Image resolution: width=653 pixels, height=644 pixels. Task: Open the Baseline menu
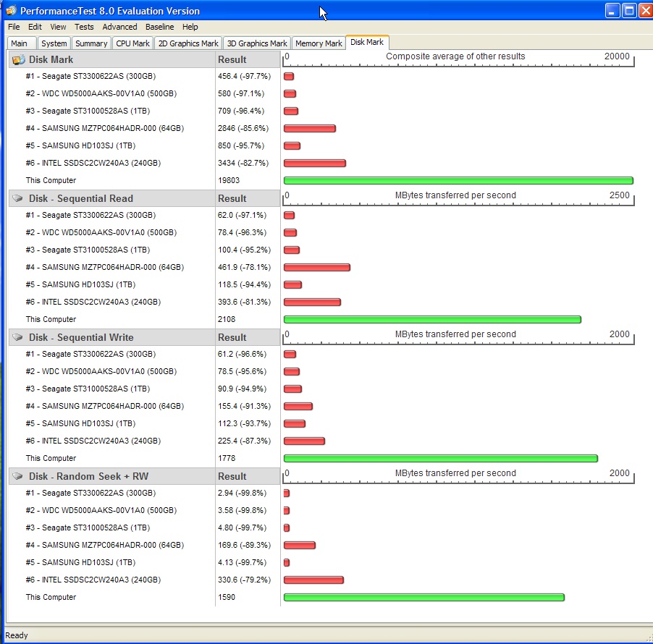[x=159, y=27]
